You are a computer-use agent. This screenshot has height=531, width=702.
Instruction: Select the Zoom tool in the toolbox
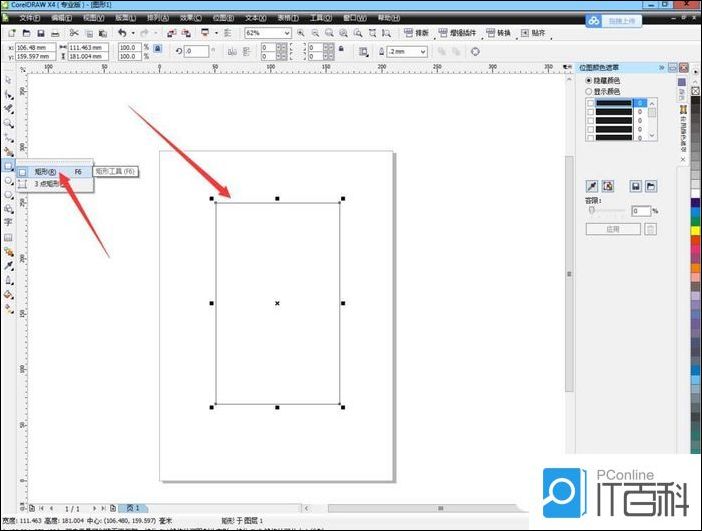point(8,123)
